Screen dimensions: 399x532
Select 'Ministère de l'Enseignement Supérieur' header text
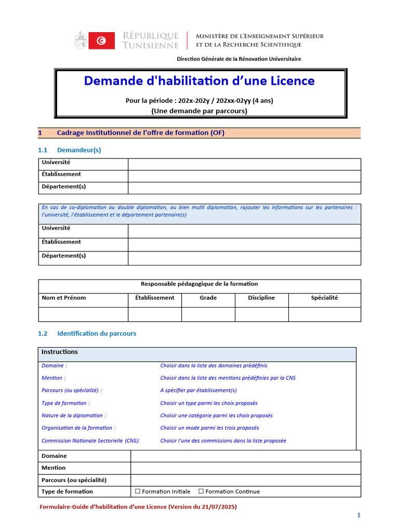[260, 36]
